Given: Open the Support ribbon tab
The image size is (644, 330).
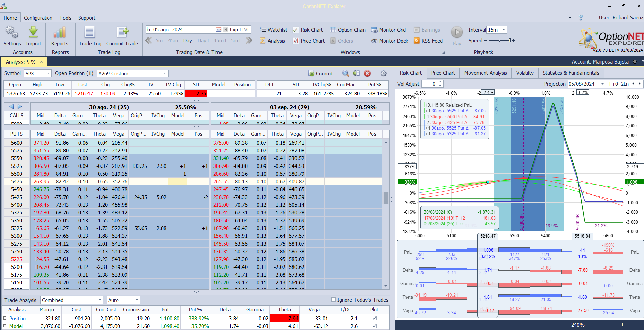Looking at the screenshot, I should 87,18.
